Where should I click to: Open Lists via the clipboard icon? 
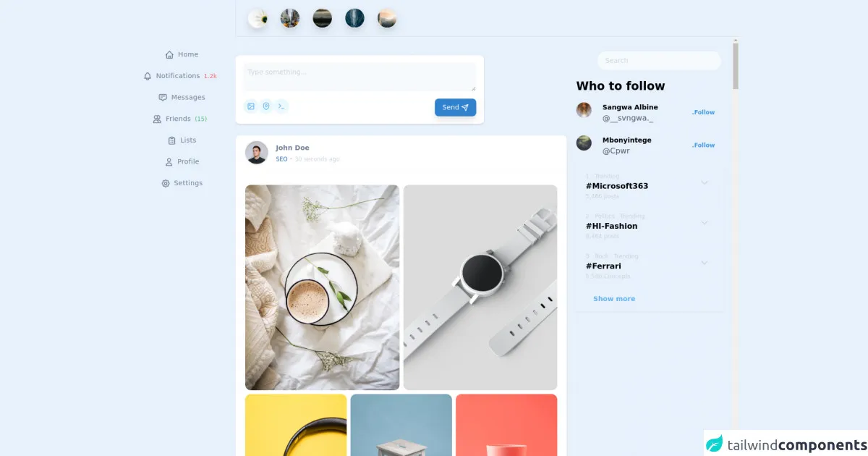point(171,140)
